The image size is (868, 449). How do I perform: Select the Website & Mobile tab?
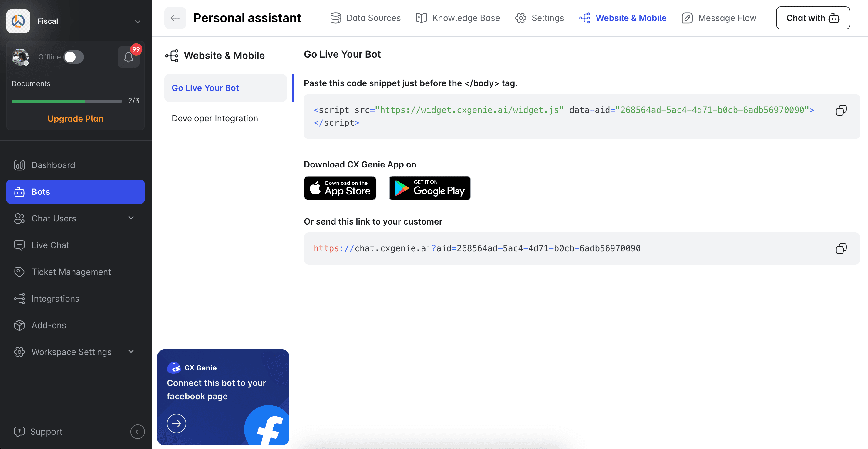tap(622, 18)
